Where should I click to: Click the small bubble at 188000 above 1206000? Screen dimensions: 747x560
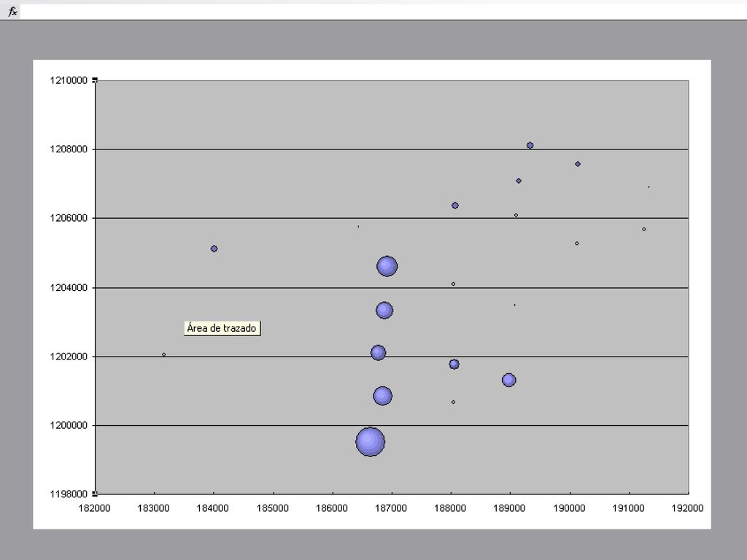tap(455, 205)
